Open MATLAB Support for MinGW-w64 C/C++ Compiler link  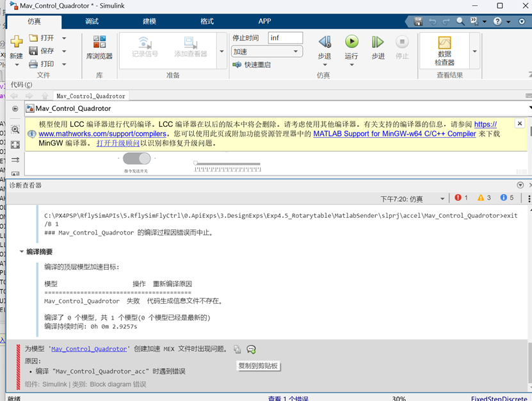tap(394, 134)
